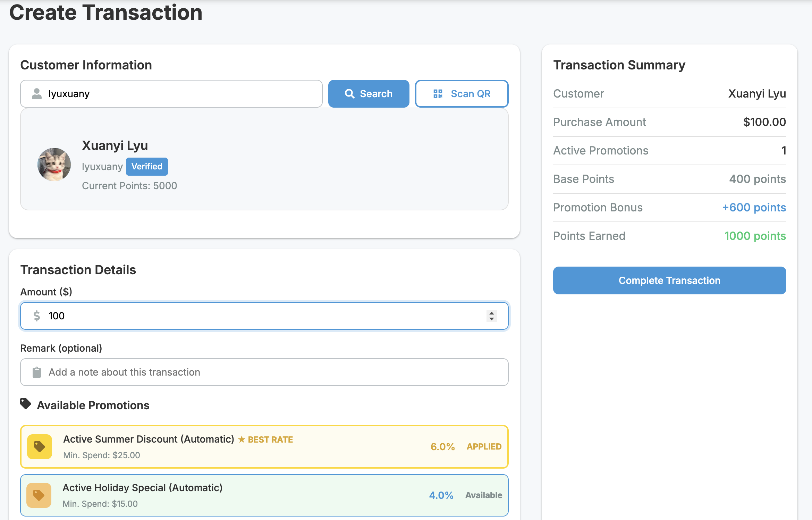
Task: Increase amount with the up stepper arrow
Action: click(x=491, y=313)
